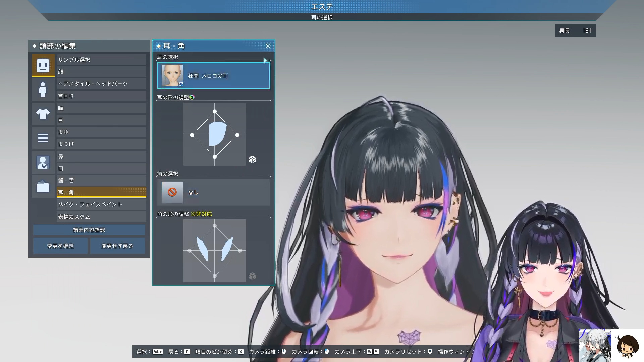This screenshot has width=644, height=362.
Task: Randomize ear shape with dice icon
Action: (252, 159)
